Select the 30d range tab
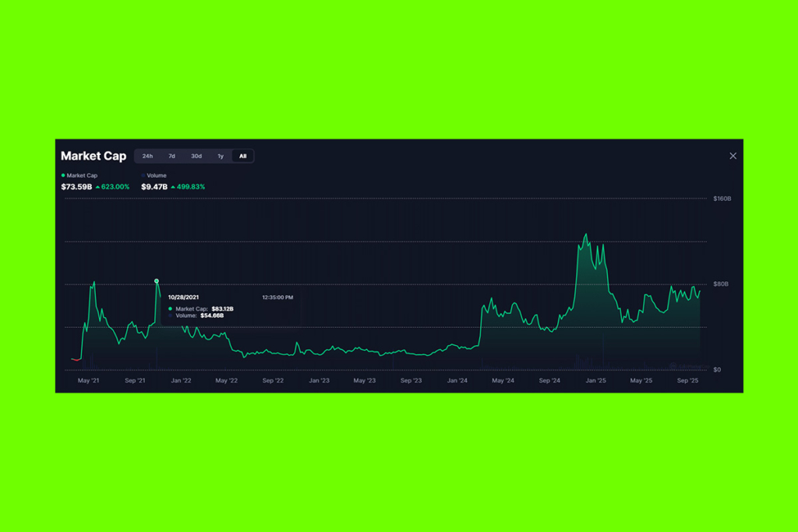 tap(196, 156)
